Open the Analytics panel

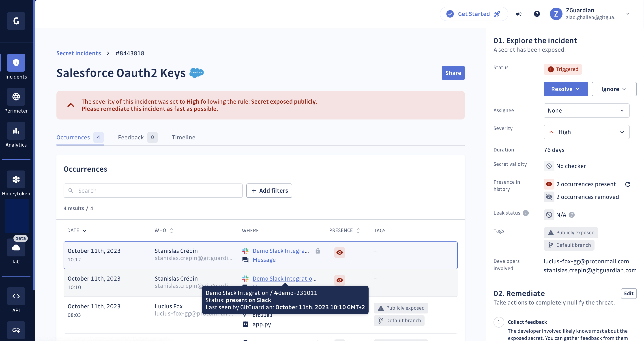click(16, 131)
